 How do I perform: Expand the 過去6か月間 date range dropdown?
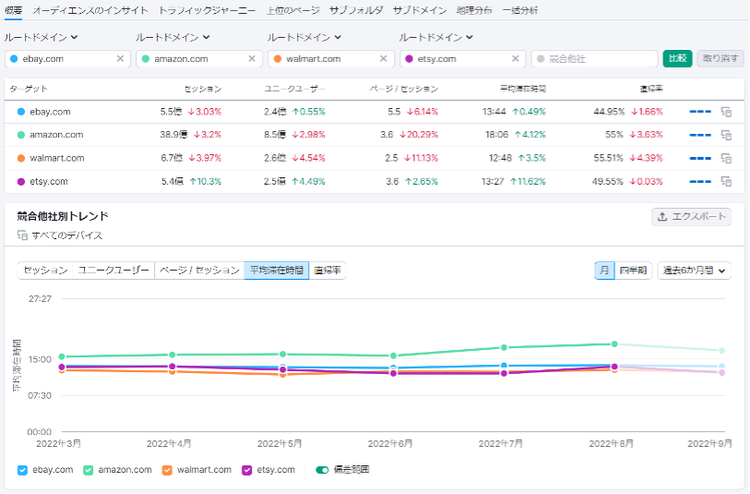tap(694, 270)
